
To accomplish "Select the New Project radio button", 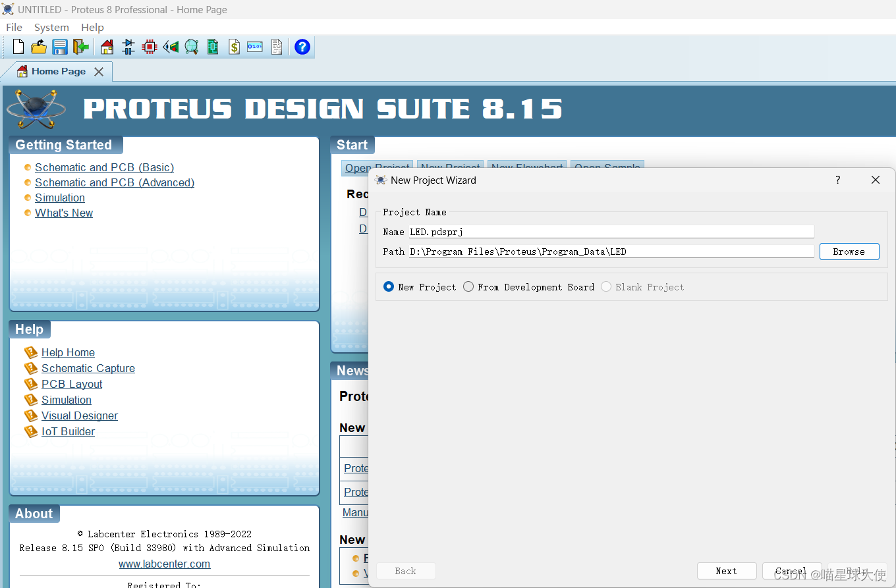I will (388, 286).
